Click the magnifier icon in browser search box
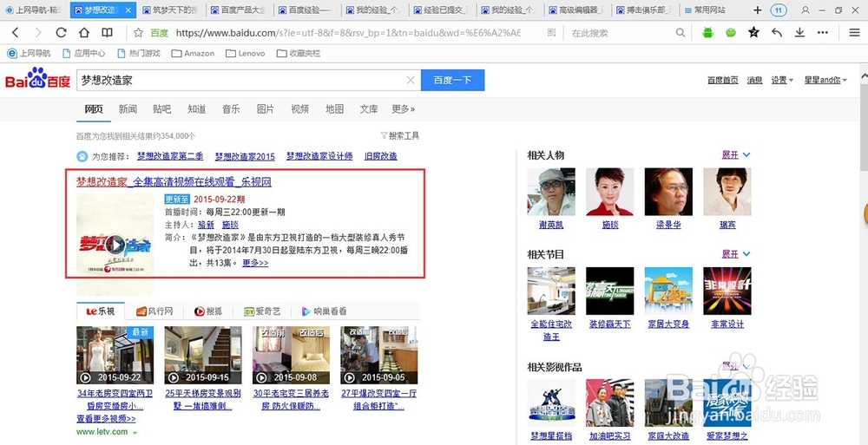This screenshot has height=445, width=868. click(x=681, y=33)
